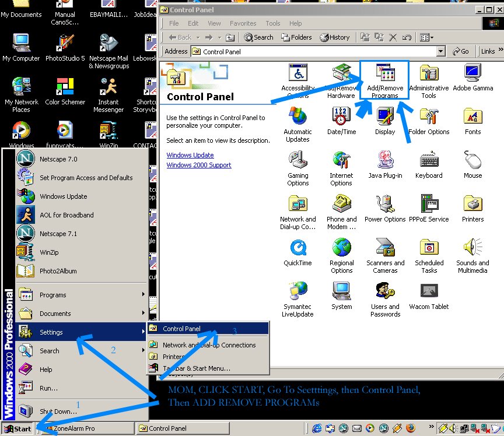Open Display properties icon
The height and width of the screenshot is (436, 504).
(x=385, y=121)
